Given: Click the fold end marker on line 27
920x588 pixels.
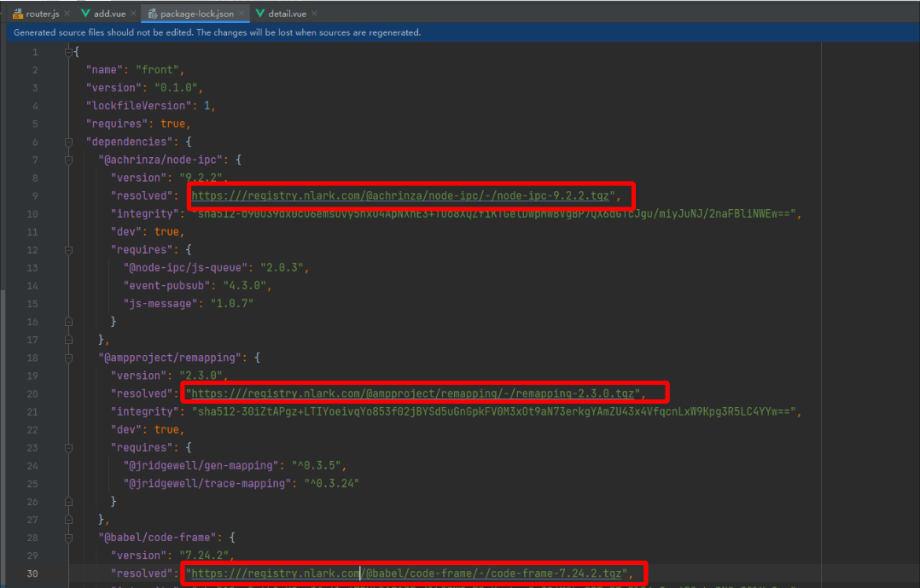Looking at the screenshot, I should (68, 520).
